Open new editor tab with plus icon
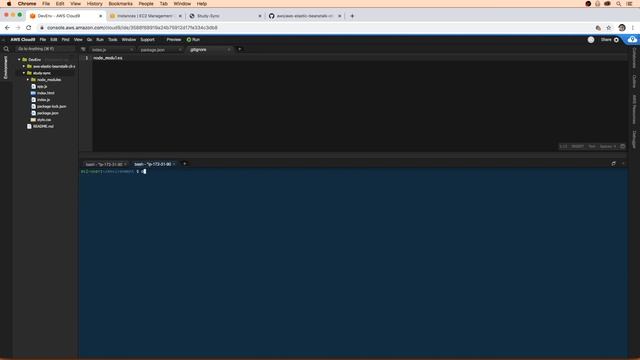This screenshot has height=360, width=640. 240,49
